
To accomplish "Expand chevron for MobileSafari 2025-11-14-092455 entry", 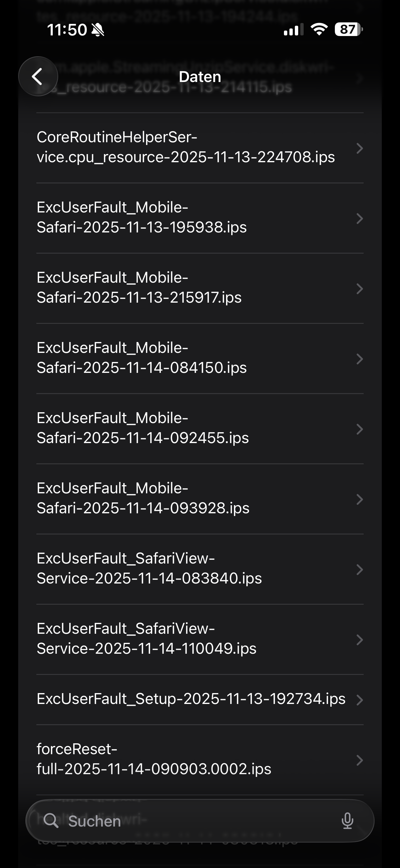I will 359,429.
